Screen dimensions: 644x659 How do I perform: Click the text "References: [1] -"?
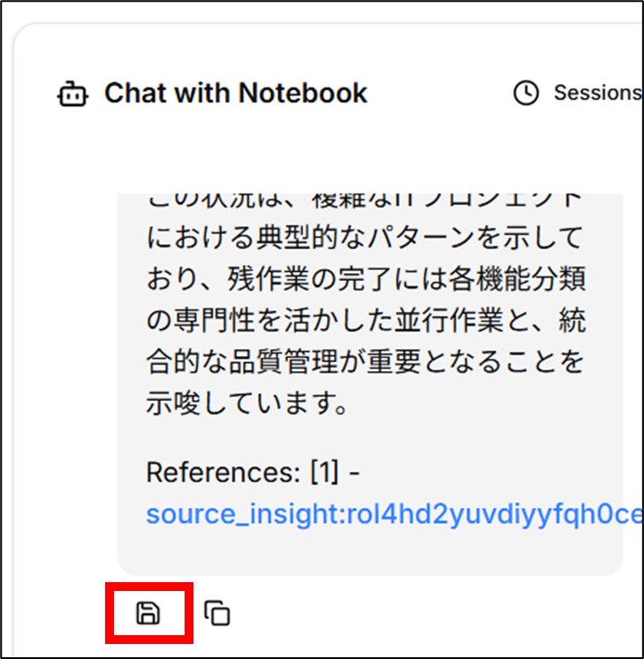(253, 473)
